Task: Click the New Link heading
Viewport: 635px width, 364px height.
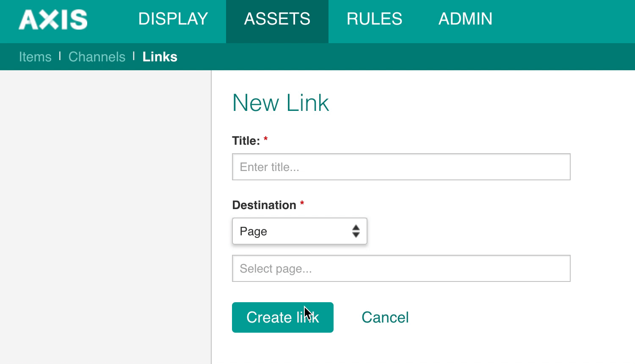Action: click(281, 103)
